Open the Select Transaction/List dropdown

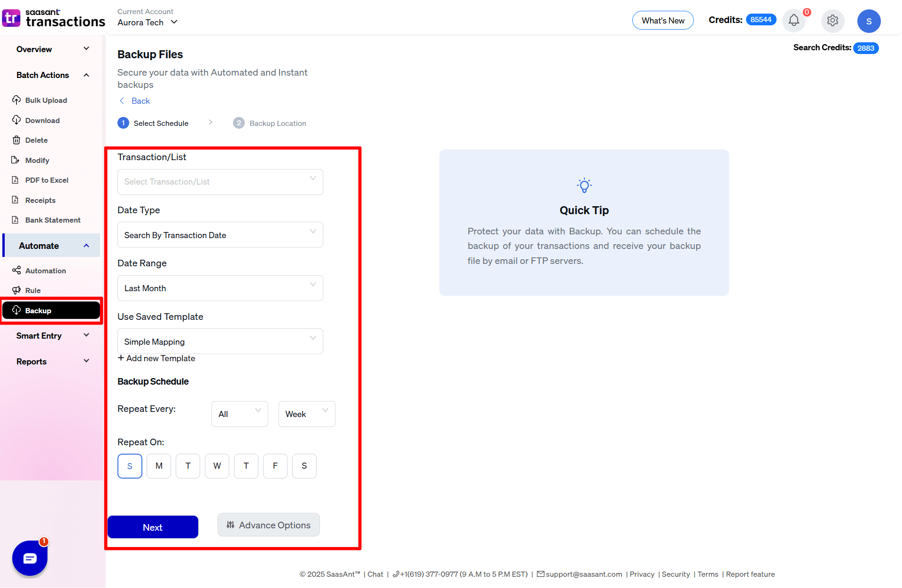pyautogui.click(x=220, y=182)
